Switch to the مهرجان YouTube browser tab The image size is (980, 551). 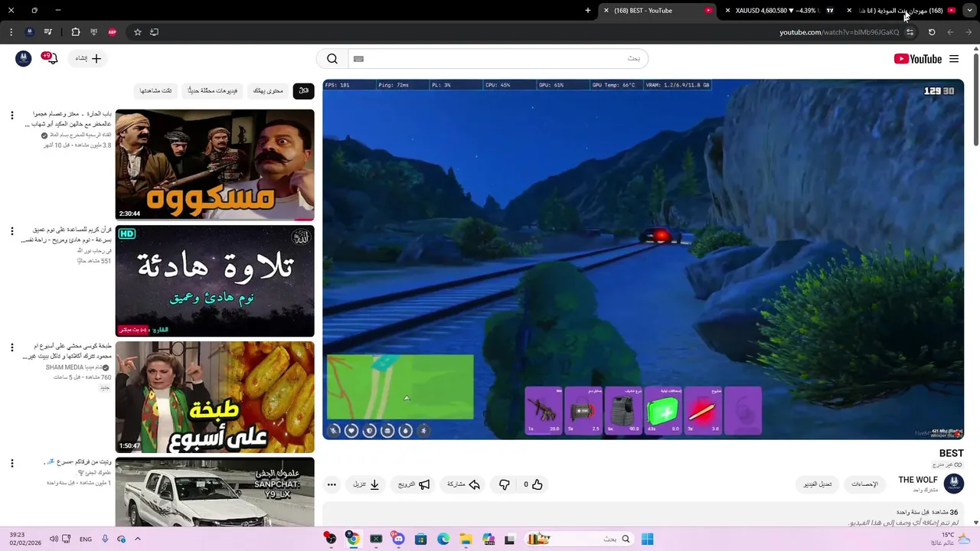tap(902, 11)
